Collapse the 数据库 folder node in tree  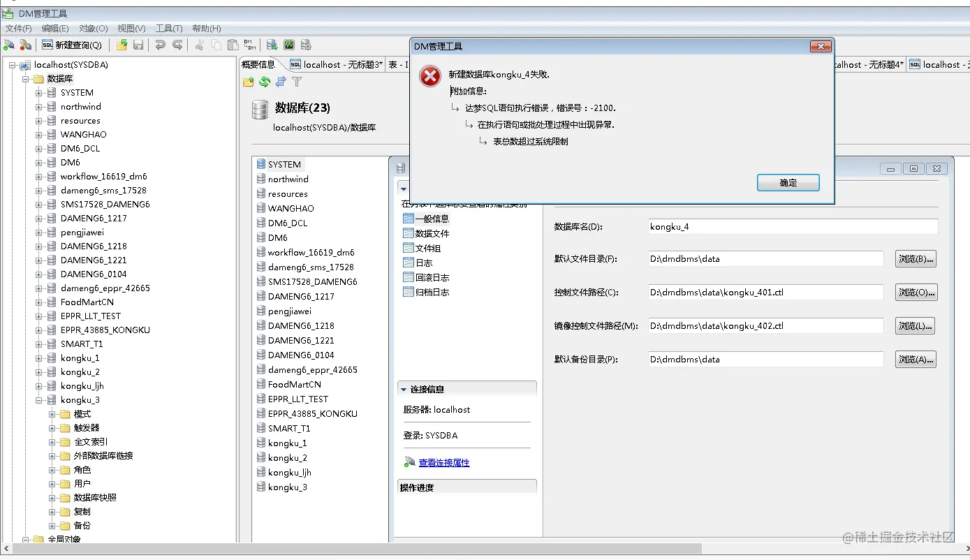point(25,79)
